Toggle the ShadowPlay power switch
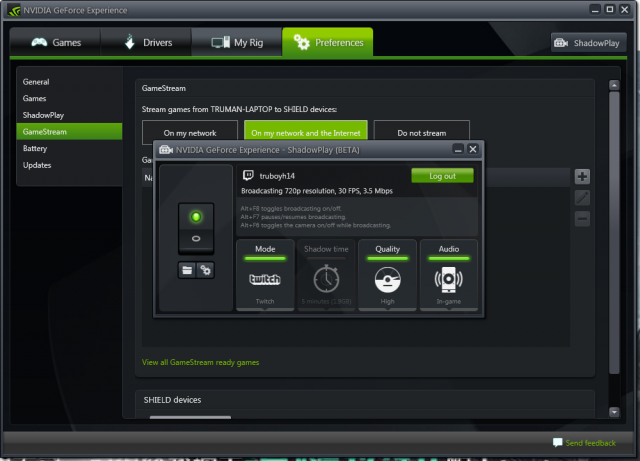The image size is (640, 461). [x=196, y=228]
